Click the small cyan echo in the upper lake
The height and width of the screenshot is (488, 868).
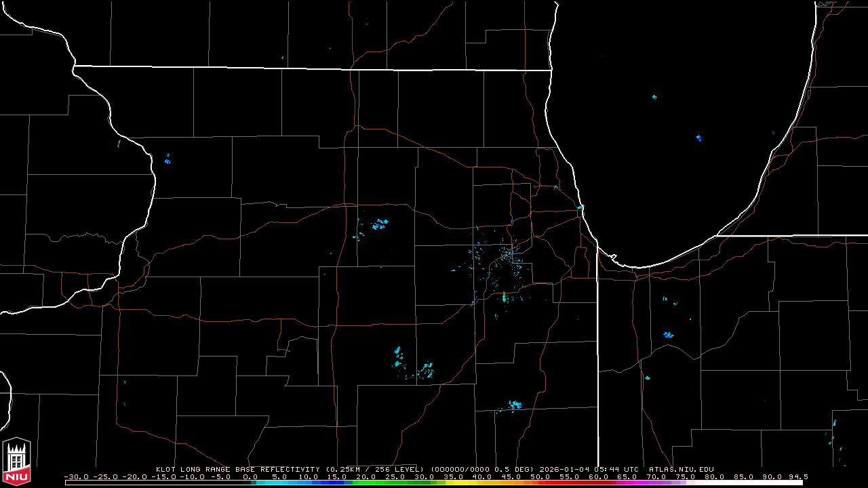click(x=654, y=97)
